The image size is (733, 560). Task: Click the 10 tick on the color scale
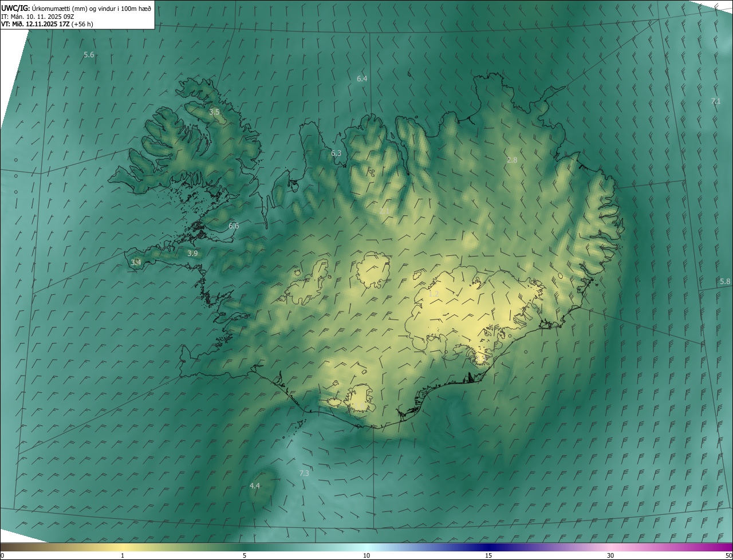coord(366,556)
